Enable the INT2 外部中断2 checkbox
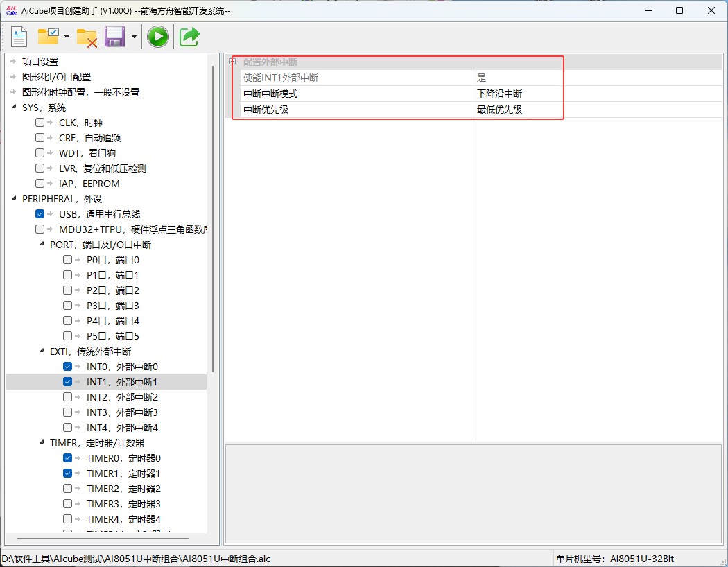The image size is (728, 567). click(x=68, y=397)
